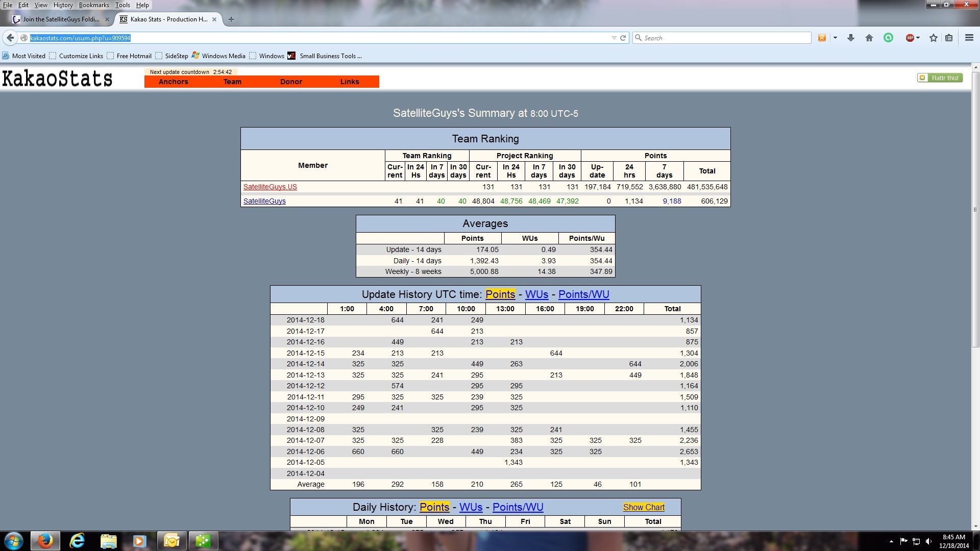Open Firefox from the taskbar
980x551 pixels.
click(45, 541)
